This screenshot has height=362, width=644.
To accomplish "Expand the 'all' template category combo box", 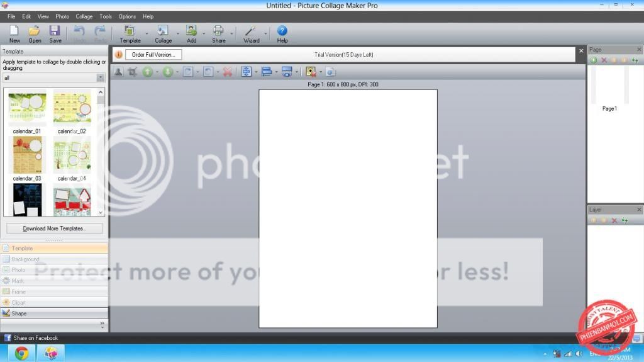I will pyautogui.click(x=100, y=77).
